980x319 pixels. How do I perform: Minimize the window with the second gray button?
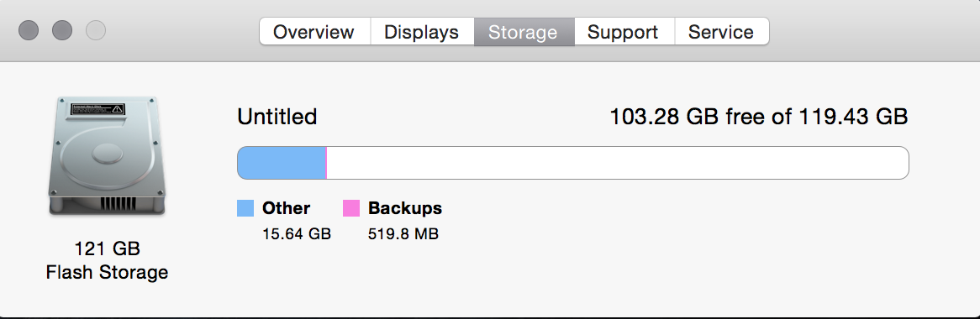[62, 30]
